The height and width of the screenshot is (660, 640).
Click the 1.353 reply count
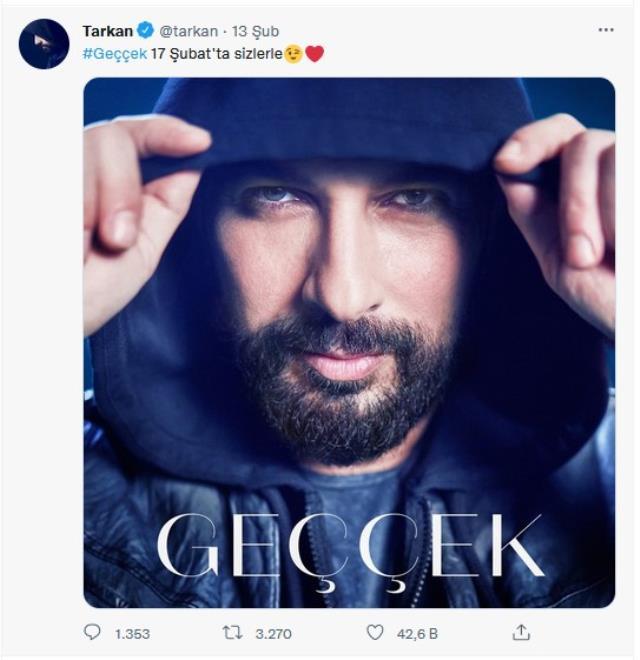pos(132,634)
